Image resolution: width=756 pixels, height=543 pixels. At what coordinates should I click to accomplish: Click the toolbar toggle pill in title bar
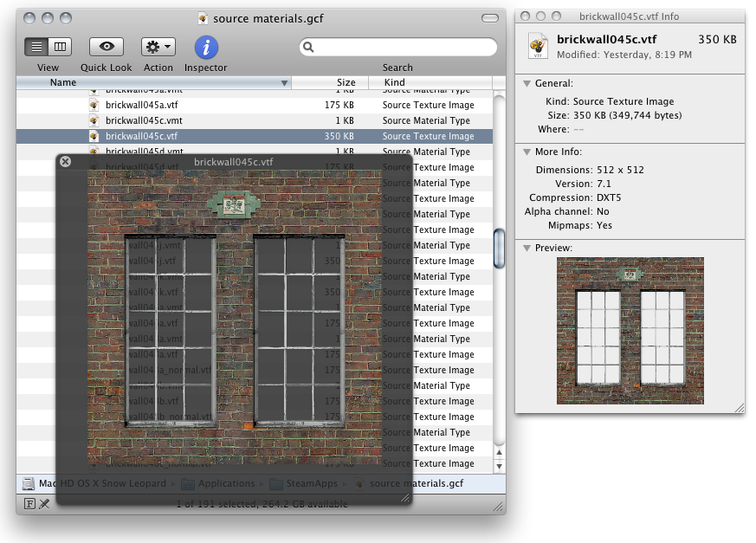click(x=490, y=18)
